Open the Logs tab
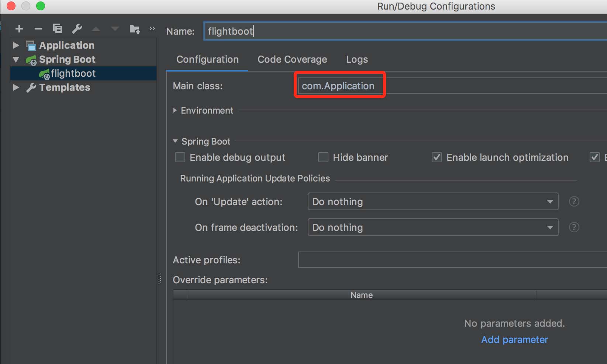The image size is (607, 364). tap(357, 59)
